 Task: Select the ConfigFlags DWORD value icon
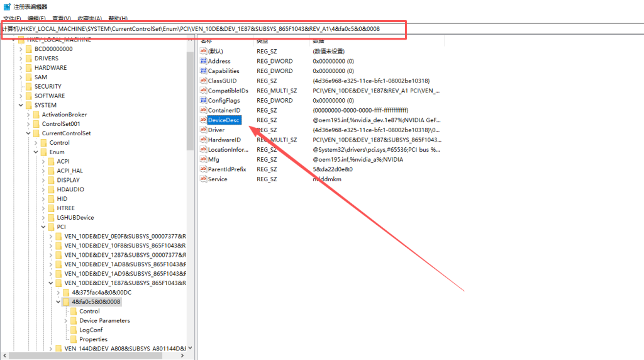[203, 100]
